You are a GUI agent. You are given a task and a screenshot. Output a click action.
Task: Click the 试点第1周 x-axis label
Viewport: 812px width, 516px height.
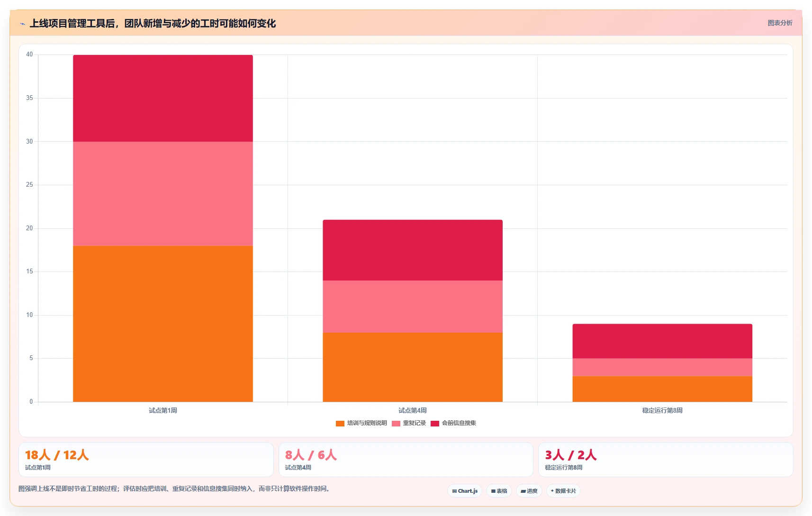coord(163,410)
